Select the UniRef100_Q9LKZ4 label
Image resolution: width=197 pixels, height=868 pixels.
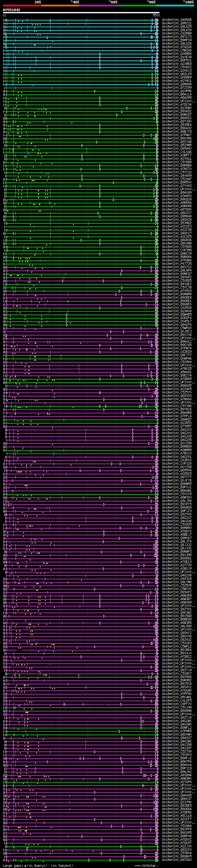177,30
